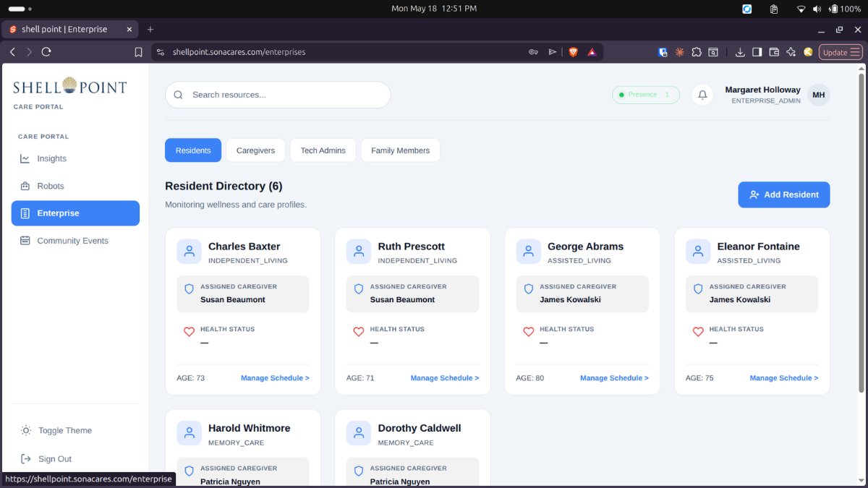Image resolution: width=868 pixels, height=488 pixels.
Task: Focus the Search resources field
Action: (x=278, y=95)
